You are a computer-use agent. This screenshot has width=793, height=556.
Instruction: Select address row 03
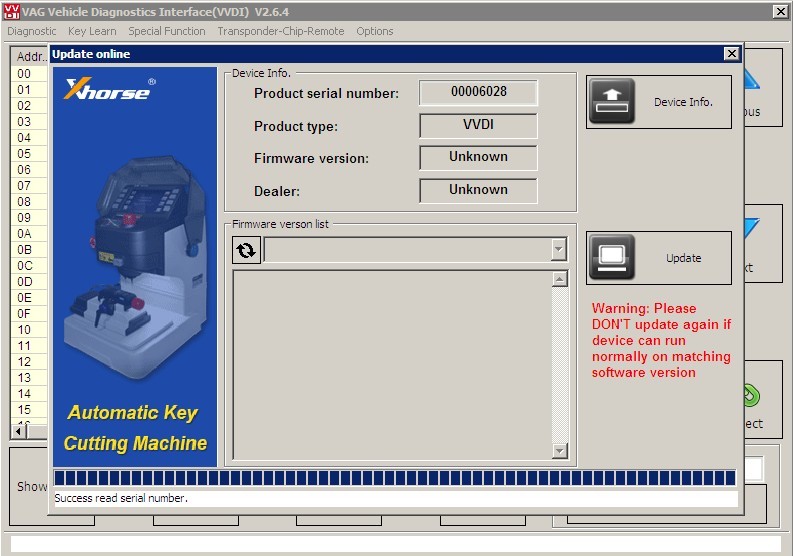pyautogui.click(x=29, y=122)
